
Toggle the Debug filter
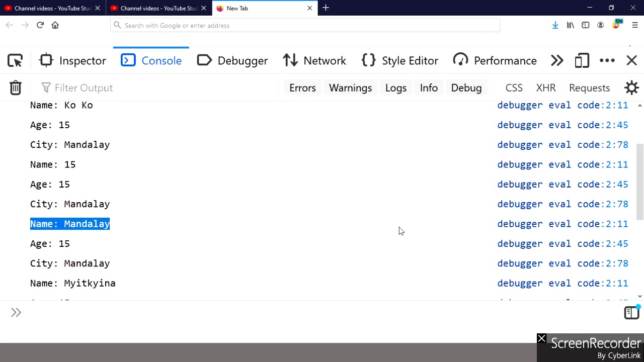pos(466,88)
